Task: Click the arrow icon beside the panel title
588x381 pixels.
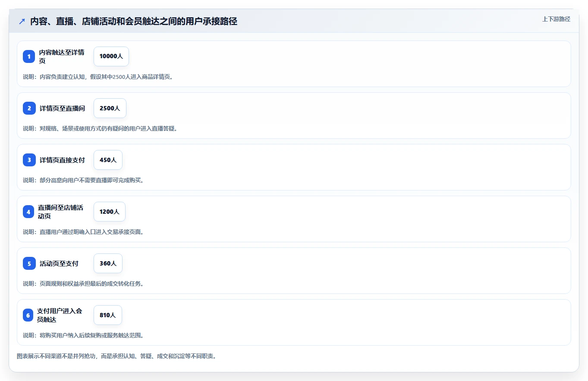Action: click(x=22, y=21)
